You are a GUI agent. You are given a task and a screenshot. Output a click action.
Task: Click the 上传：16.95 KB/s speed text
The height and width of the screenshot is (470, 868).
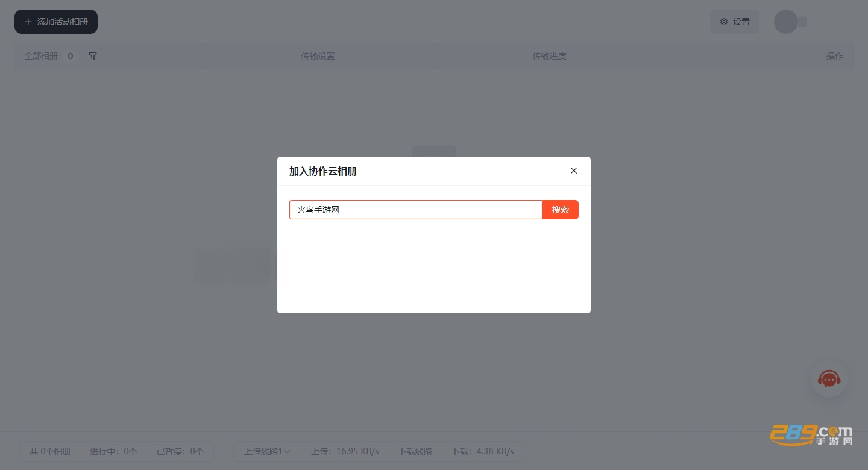click(x=345, y=451)
